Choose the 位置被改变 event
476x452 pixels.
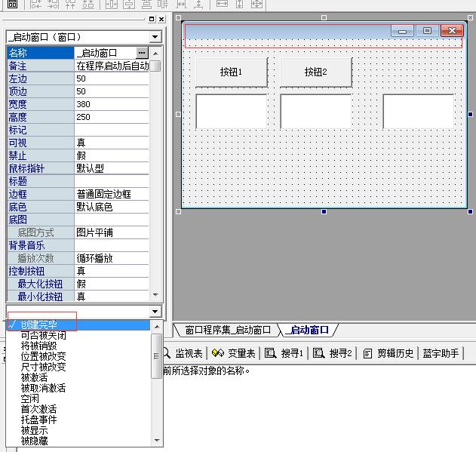tap(78, 356)
